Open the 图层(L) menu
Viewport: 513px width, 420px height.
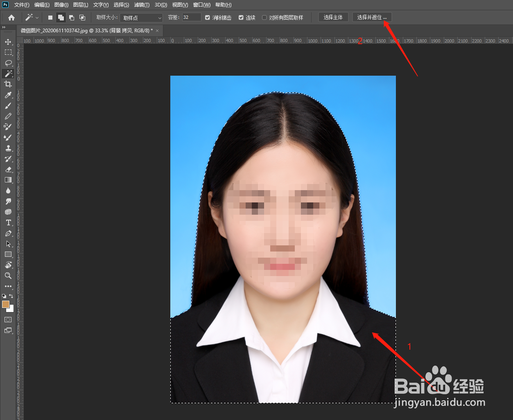coord(81,5)
